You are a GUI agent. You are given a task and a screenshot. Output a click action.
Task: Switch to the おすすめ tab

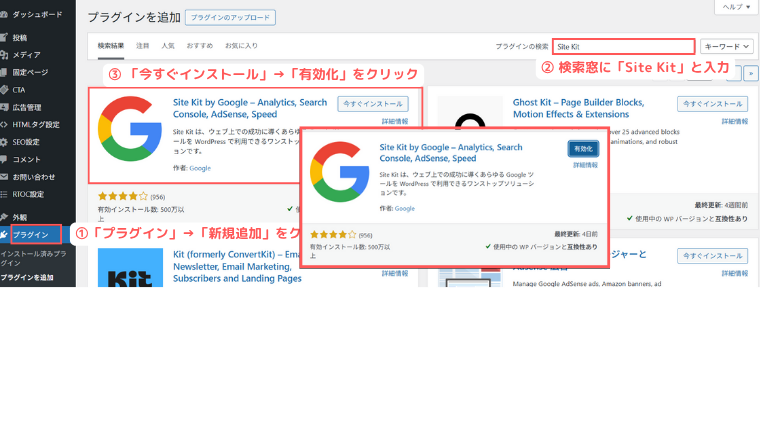click(x=200, y=46)
